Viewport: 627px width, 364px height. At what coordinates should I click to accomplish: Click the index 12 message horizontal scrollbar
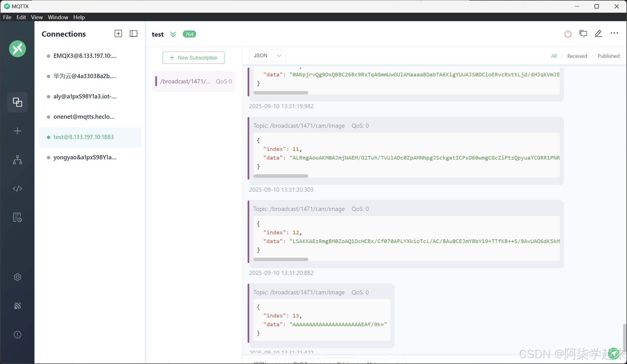pyautogui.click(x=281, y=259)
